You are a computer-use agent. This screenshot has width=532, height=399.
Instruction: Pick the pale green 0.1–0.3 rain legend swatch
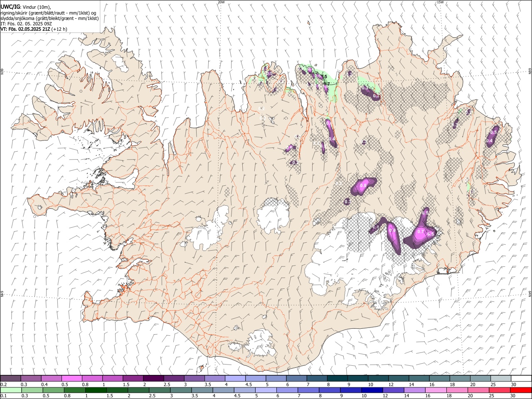click(x=11, y=390)
